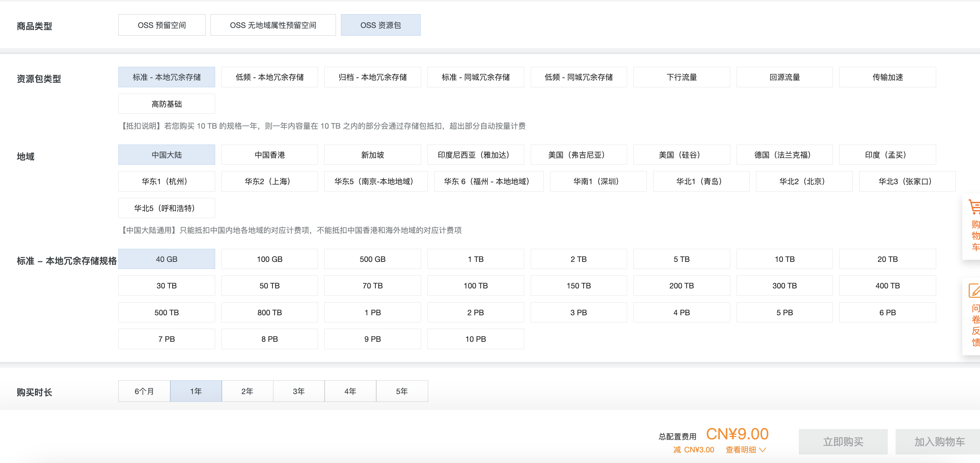This screenshot has width=980, height=463.
Task: Pick 传输加速 resource package type
Action: coord(887,77)
